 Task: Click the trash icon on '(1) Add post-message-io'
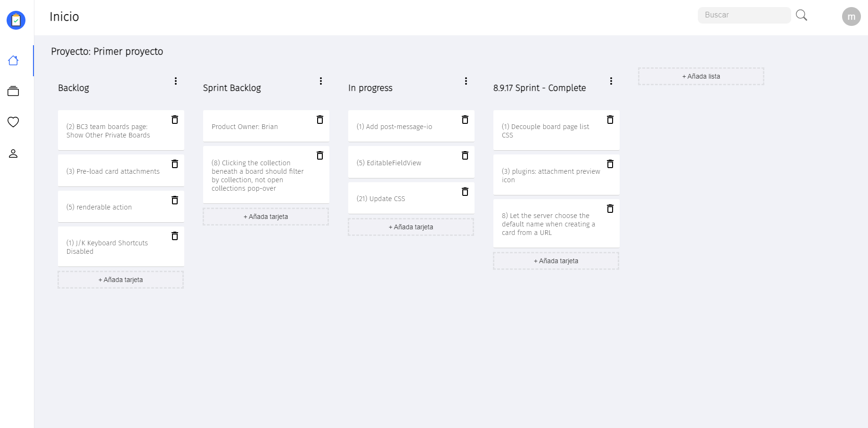click(x=465, y=120)
